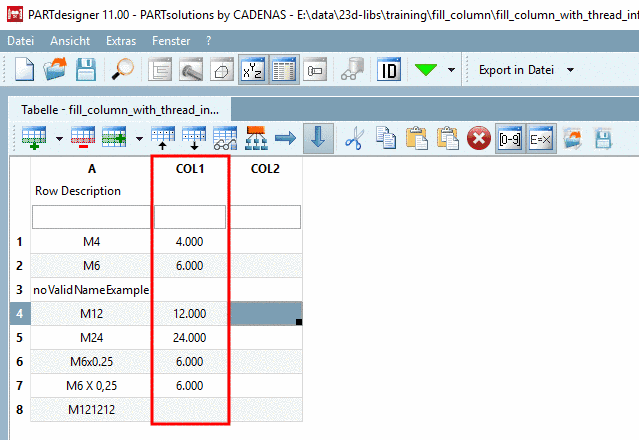The width and height of the screenshot is (639, 440).
Task: Click the blue right arrow icon
Action: 286,138
